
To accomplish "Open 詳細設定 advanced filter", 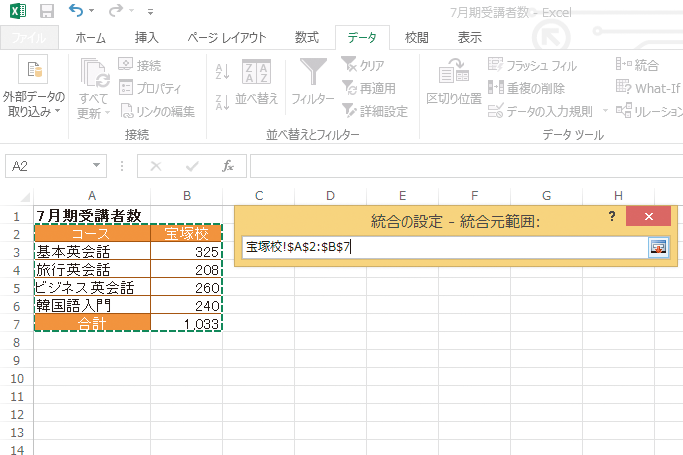I will coord(375,111).
